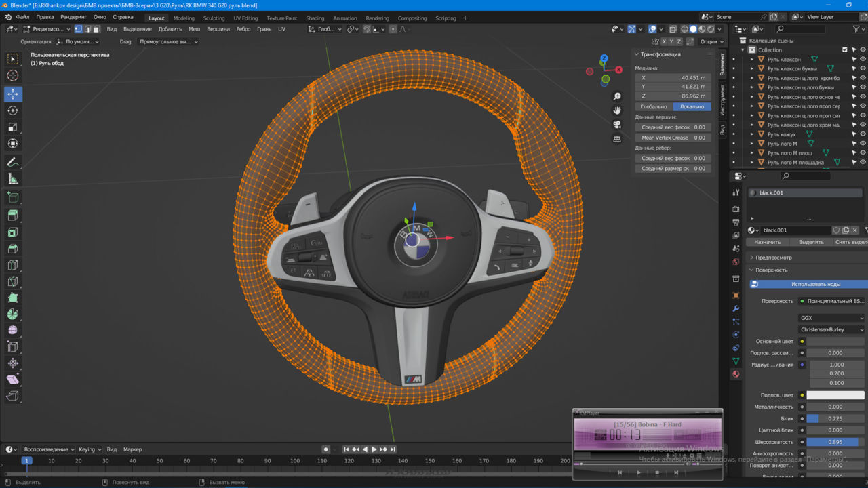868x488 pixels.
Task: Switch to the Sculpting workspace tab
Action: tap(214, 18)
